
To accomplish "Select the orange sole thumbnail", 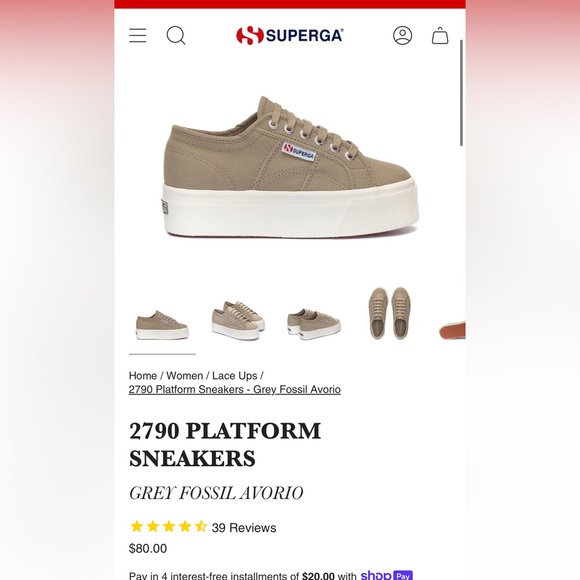I will (452, 330).
